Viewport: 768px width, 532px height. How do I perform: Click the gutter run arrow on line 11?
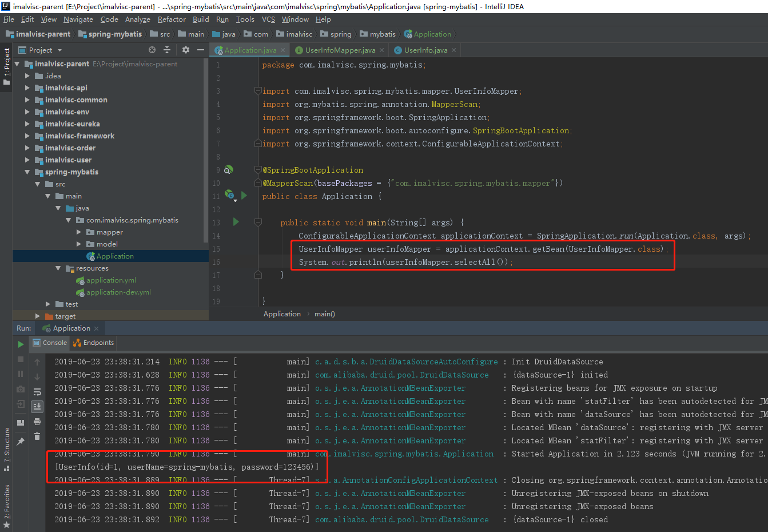tap(244, 196)
